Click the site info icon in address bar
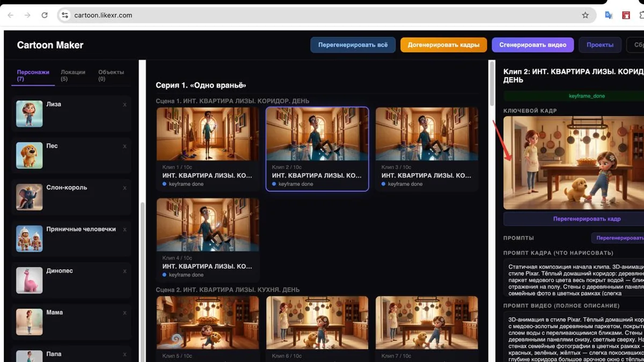Image resolution: width=644 pixels, height=362 pixels. tap(65, 15)
